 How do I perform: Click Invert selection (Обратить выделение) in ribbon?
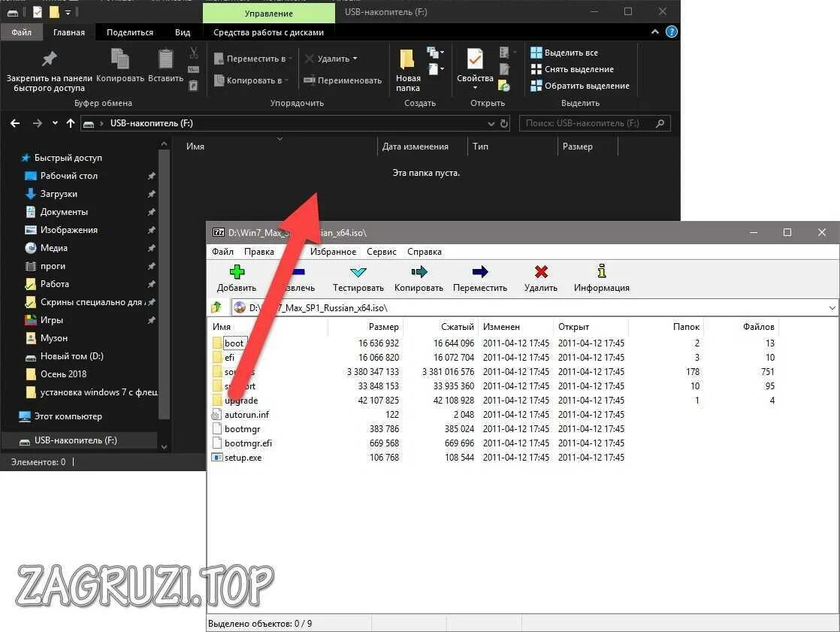579,86
